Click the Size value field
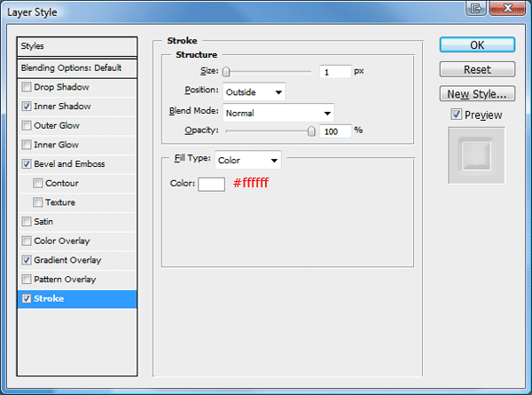Image resolution: width=532 pixels, height=395 pixels. point(335,72)
